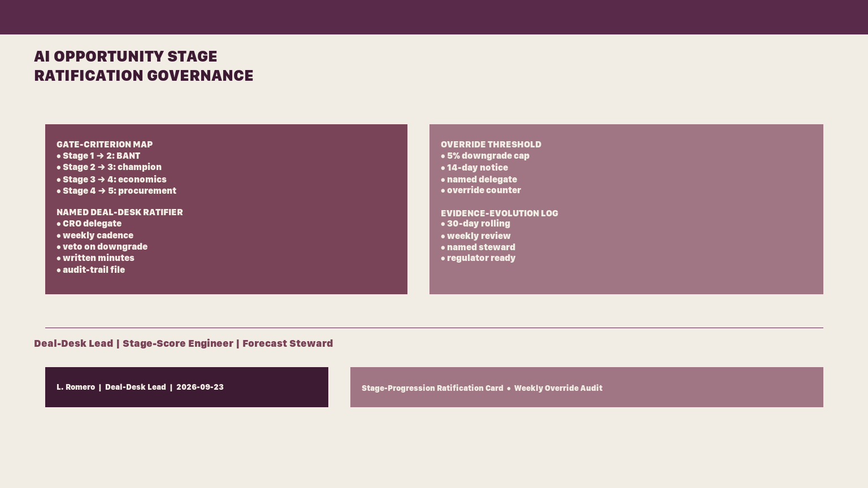Select the 'veto on downgrade' bullet
This screenshot has width=868, height=488.
(x=102, y=247)
